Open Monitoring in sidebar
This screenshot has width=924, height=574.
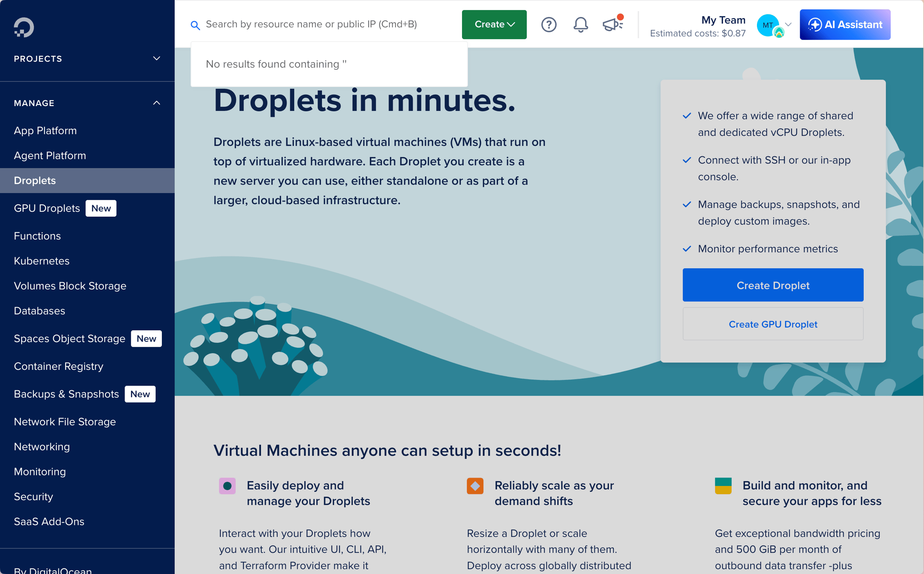tap(40, 472)
